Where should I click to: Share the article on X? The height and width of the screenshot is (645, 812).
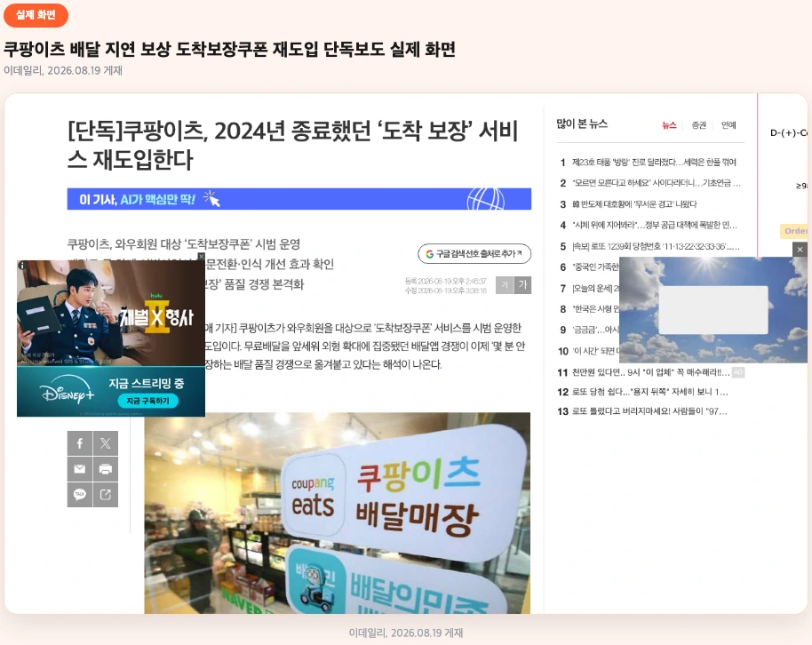click(106, 443)
